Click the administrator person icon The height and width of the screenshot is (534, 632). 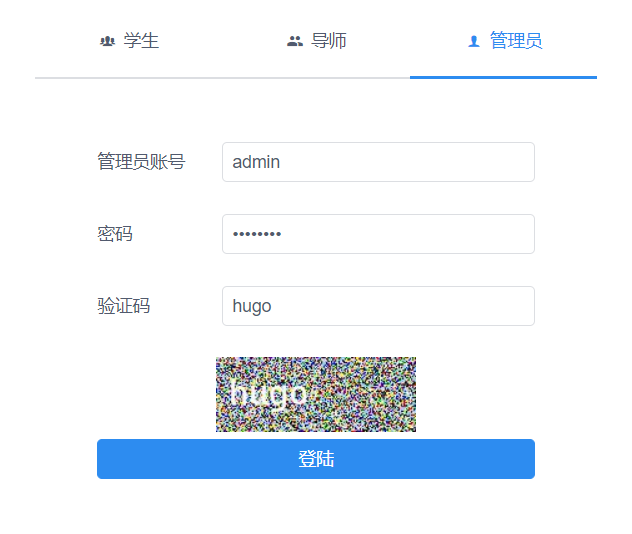pos(474,42)
